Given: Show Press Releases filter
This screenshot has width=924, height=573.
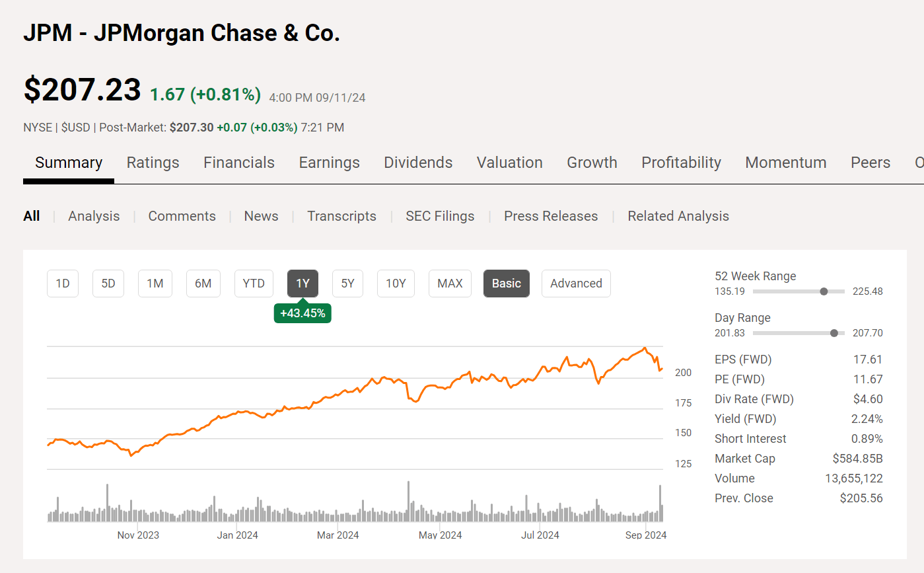Looking at the screenshot, I should pyautogui.click(x=551, y=216).
